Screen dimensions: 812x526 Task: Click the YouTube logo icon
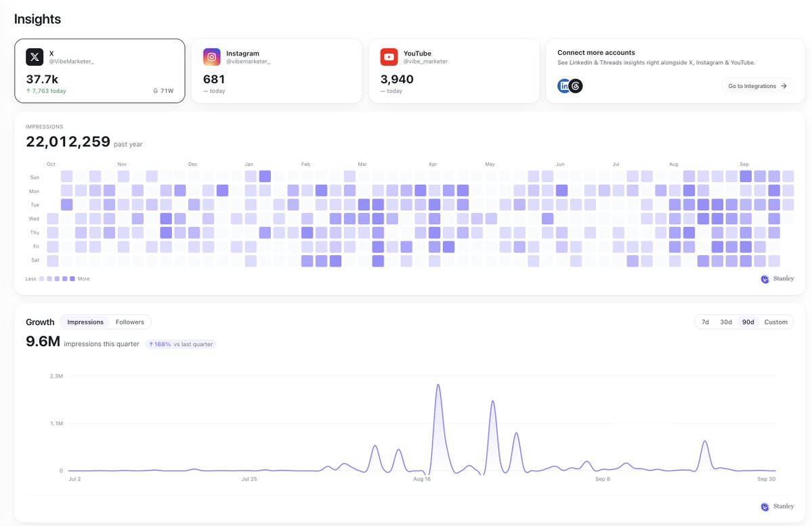pos(389,57)
